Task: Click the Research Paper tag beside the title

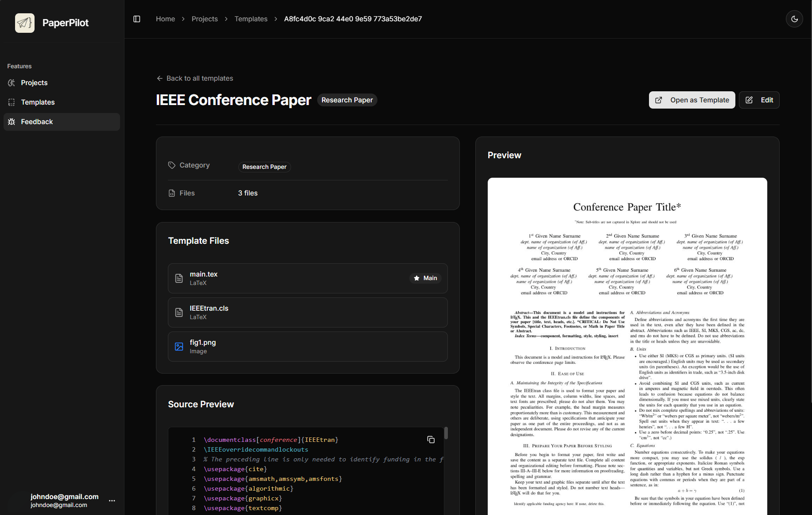Action: point(347,100)
